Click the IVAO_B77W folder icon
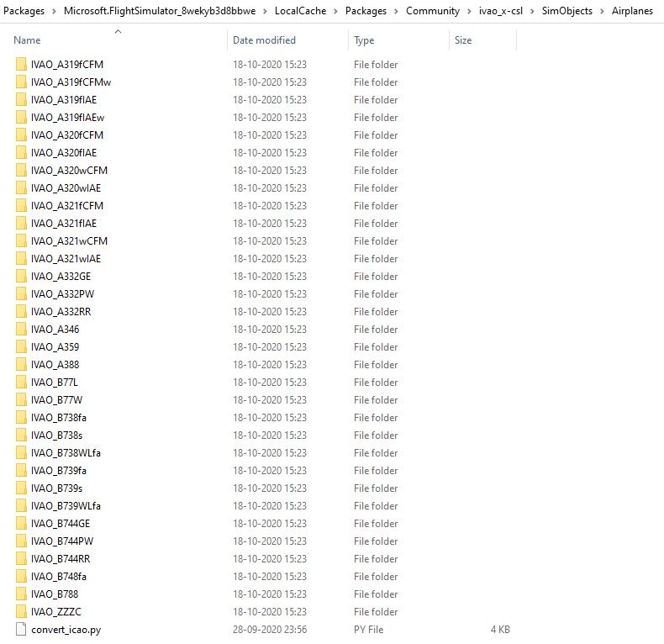664x644 pixels. 21,399
